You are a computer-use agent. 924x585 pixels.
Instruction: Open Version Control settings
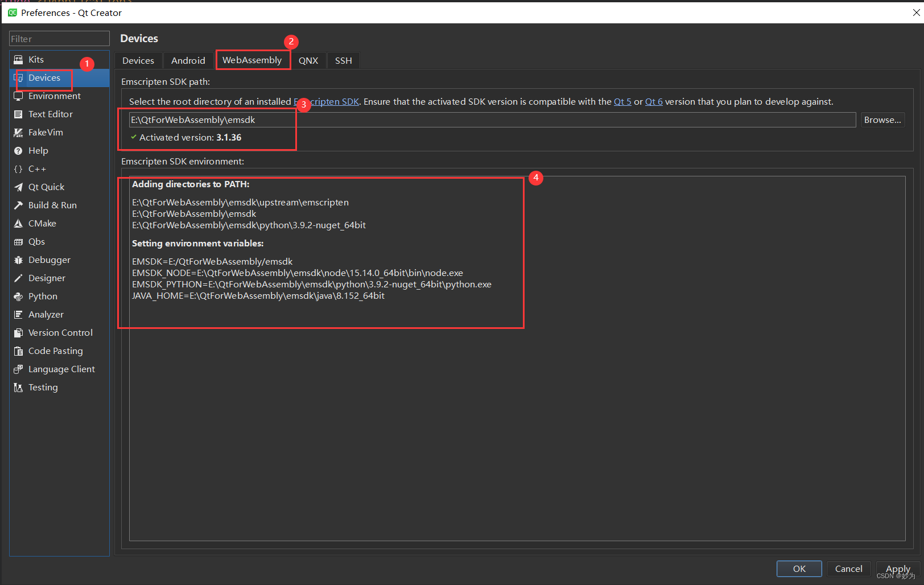tap(60, 333)
